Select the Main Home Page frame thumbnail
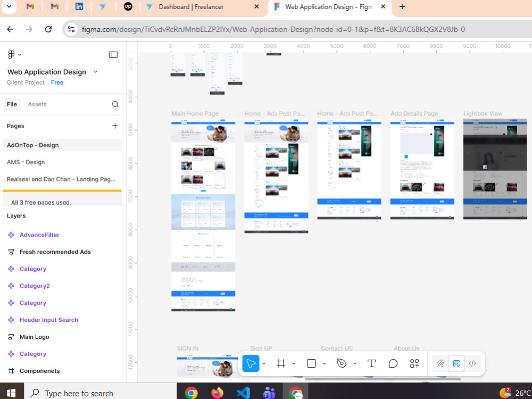This screenshot has height=399, width=532. click(x=203, y=215)
